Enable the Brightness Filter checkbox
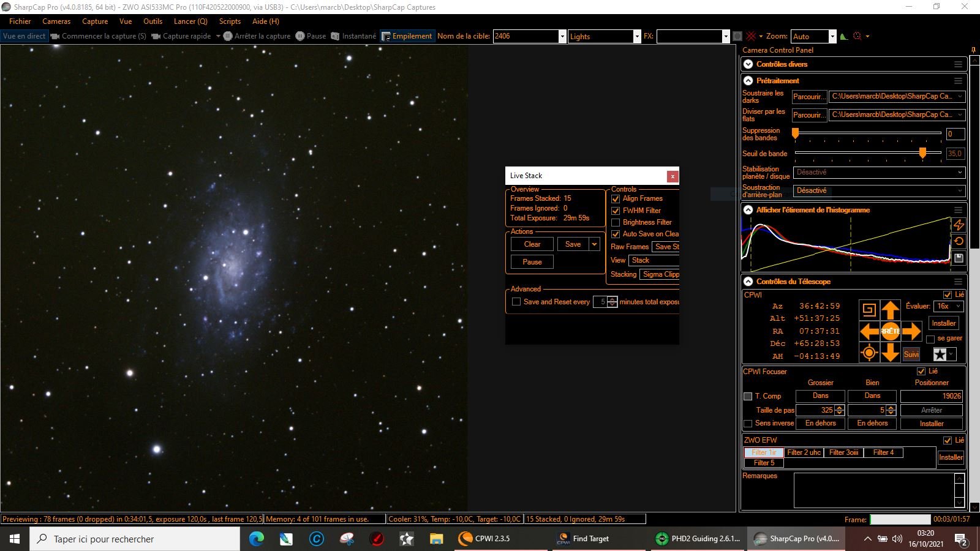The image size is (980, 551). click(616, 222)
